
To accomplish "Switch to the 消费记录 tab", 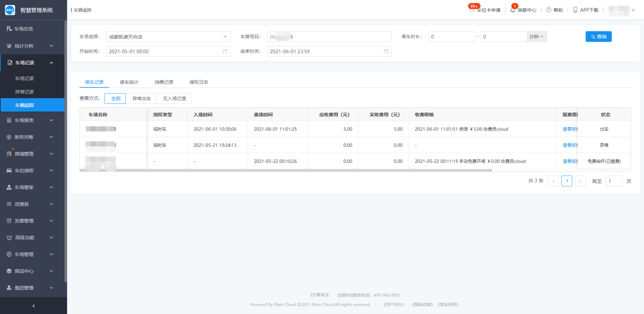I will (164, 82).
